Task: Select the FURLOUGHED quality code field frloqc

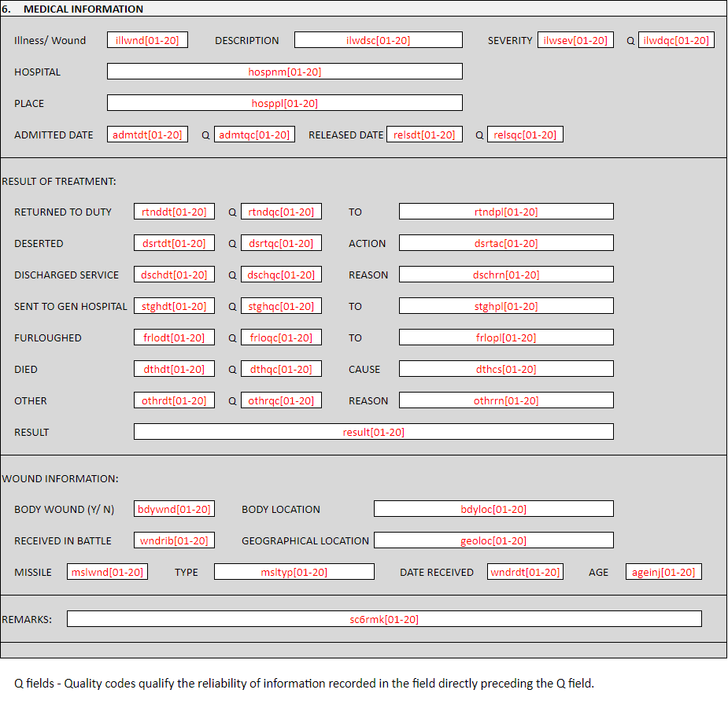Action: (281, 337)
